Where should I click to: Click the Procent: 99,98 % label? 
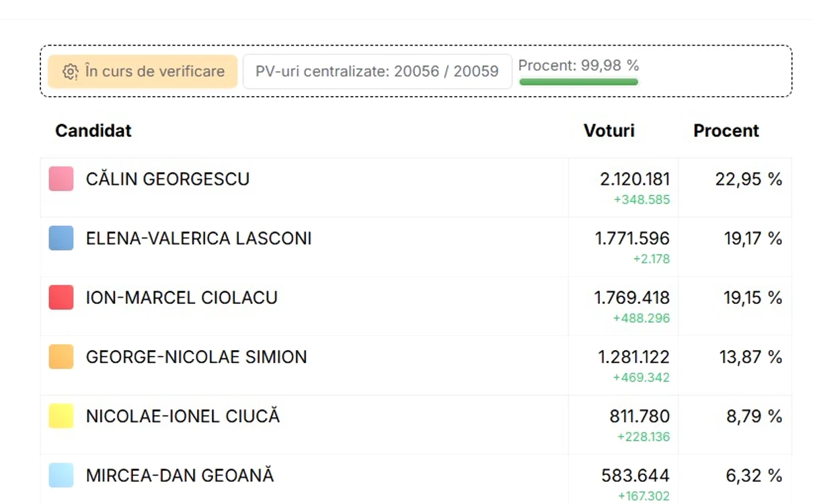click(x=579, y=65)
